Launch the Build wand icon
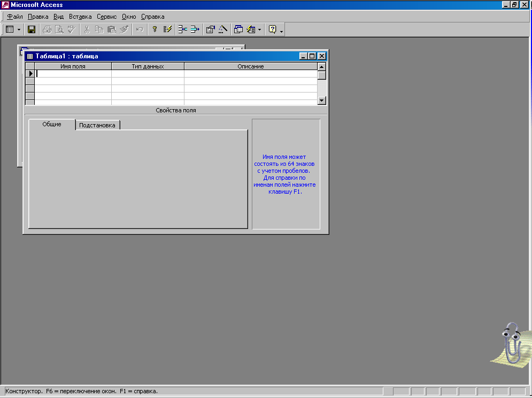This screenshot has width=532, height=398. point(222,29)
